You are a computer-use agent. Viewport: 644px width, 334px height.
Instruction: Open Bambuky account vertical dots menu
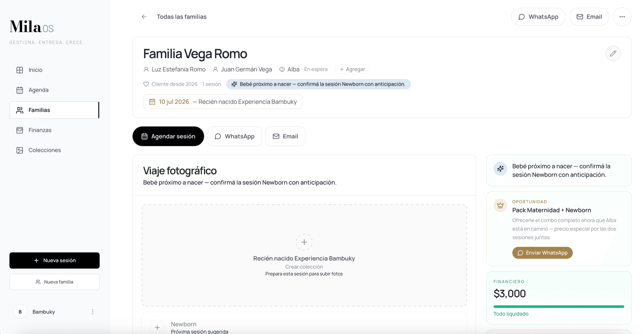(x=93, y=312)
